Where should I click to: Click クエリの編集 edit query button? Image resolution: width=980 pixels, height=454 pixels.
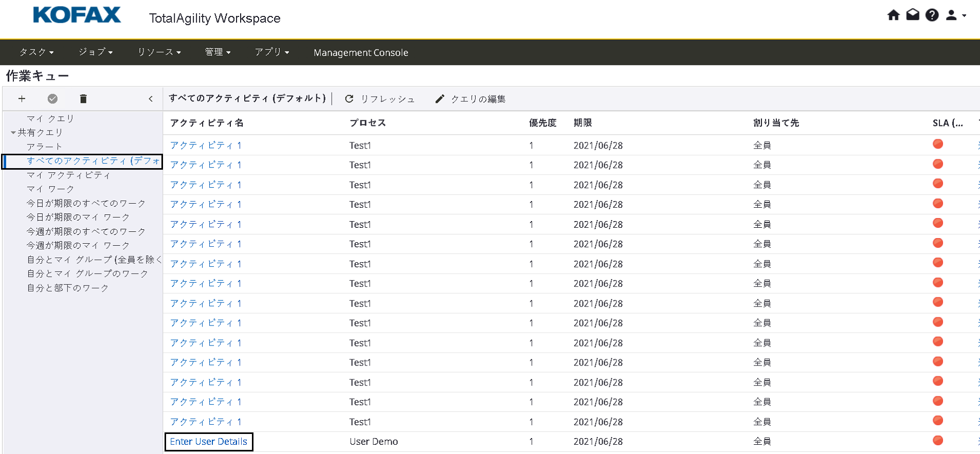[x=470, y=99]
